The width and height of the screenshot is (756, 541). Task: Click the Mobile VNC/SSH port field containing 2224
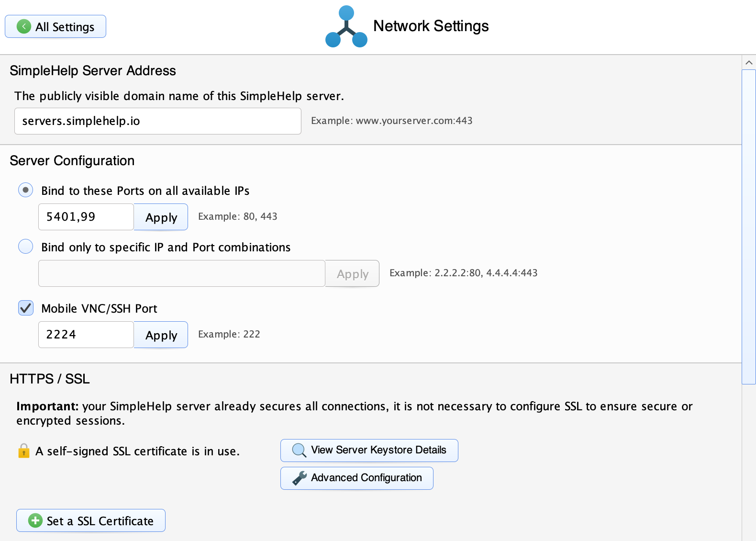tap(86, 335)
